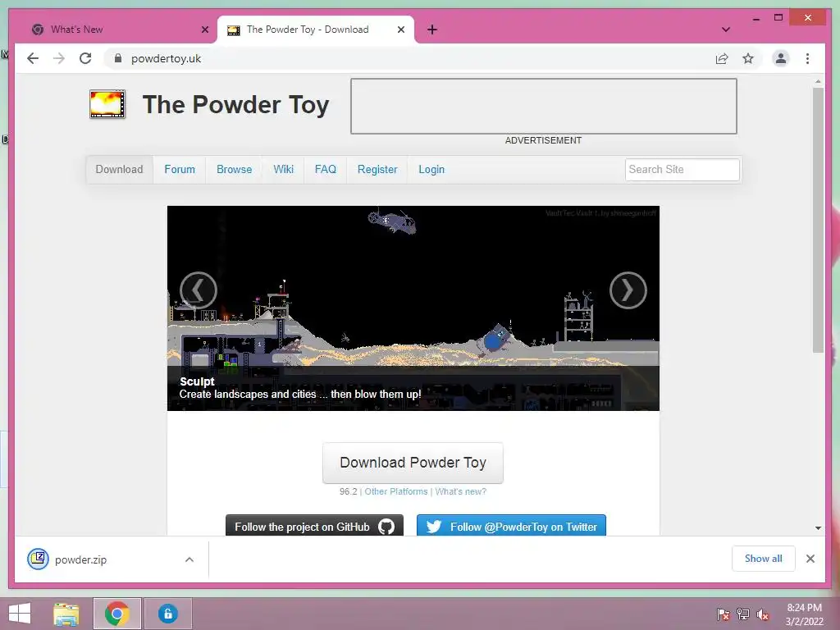The width and height of the screenshot is (840, 630).
Task: Select The Powder Toy - Download tab
Action: click(x=316, y=30)
